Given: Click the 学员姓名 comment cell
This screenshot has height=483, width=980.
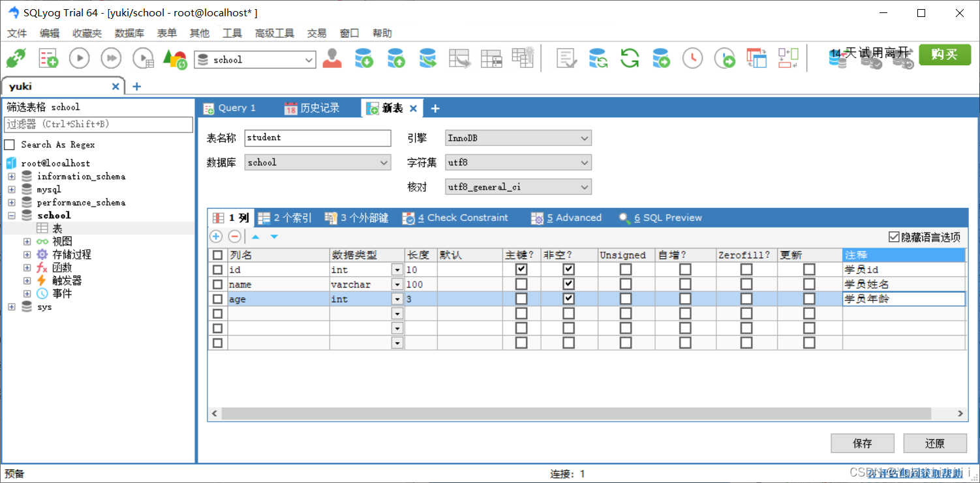Looking at the screenshot, I should pos(904,284).
